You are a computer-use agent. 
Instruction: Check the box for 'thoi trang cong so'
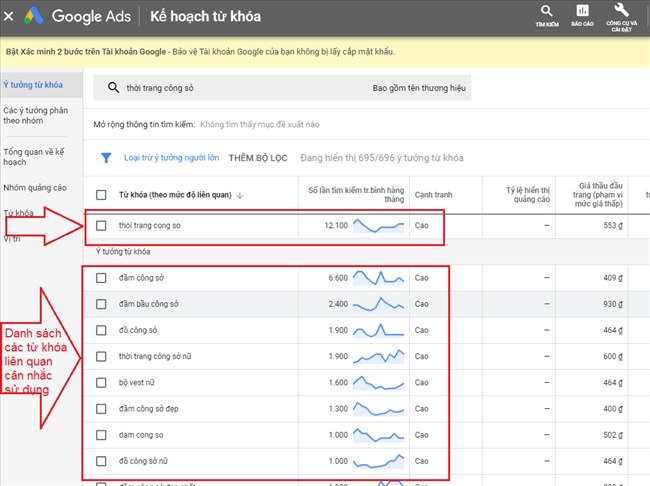pos(101,226)
